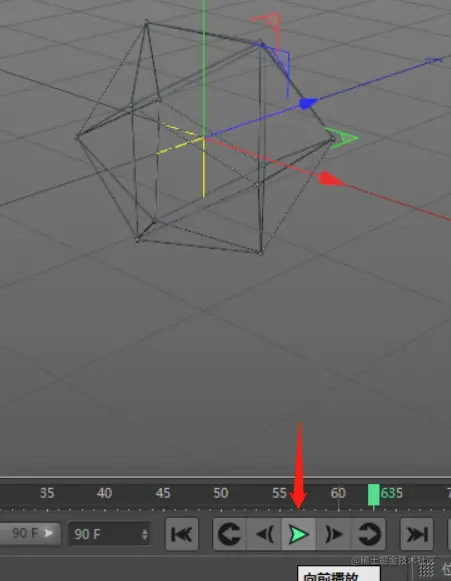451x581 pixels.
Task: Click the greyed 90 F preview range handle
Action: (30, 534)
